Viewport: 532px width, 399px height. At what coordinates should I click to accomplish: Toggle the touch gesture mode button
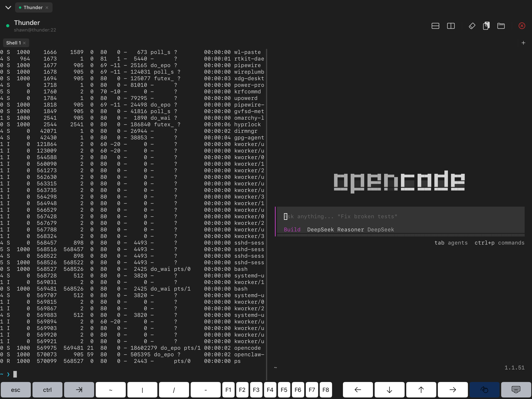point(484,390)
